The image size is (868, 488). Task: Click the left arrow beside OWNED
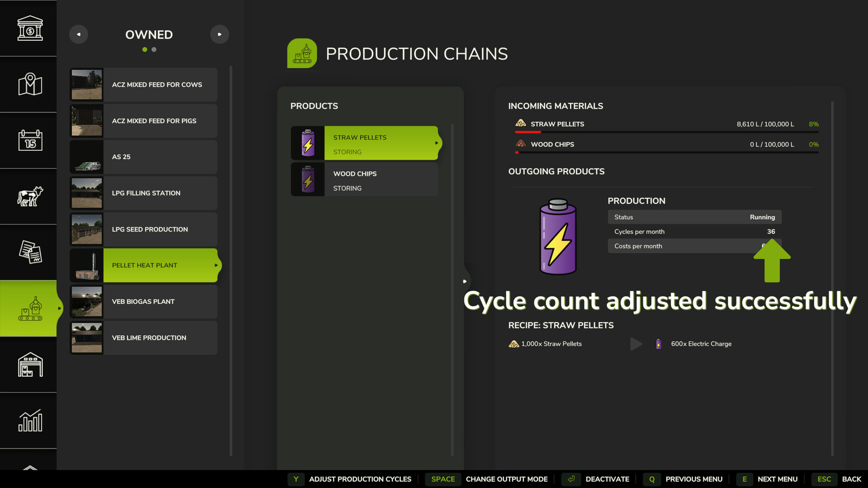pos(78,34)
